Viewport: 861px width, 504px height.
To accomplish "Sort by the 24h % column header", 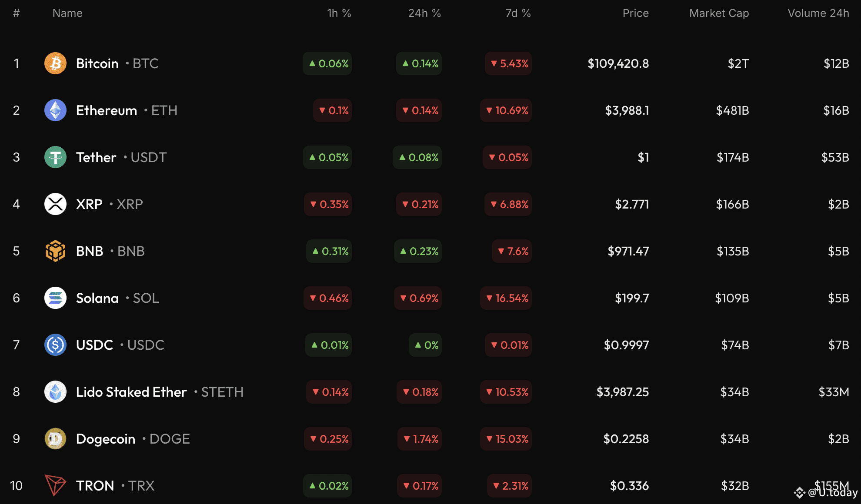I will point(424,13).
